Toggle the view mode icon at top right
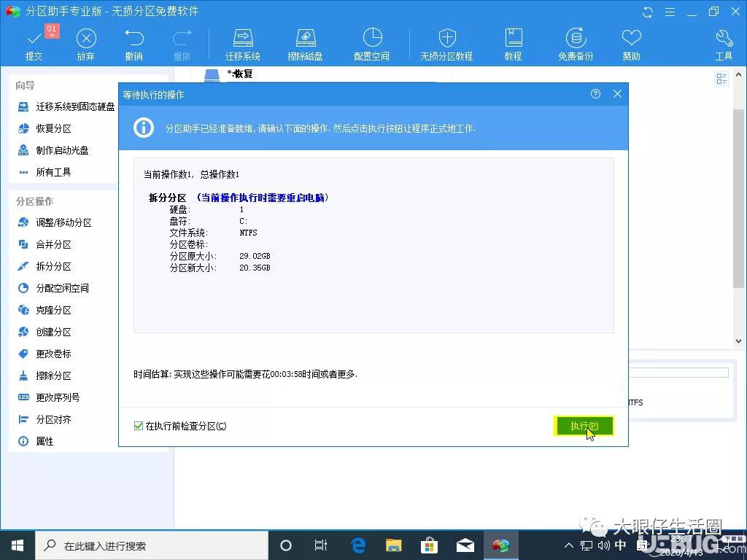Viewport: 747px width, 560px height. tap(721, 79)
